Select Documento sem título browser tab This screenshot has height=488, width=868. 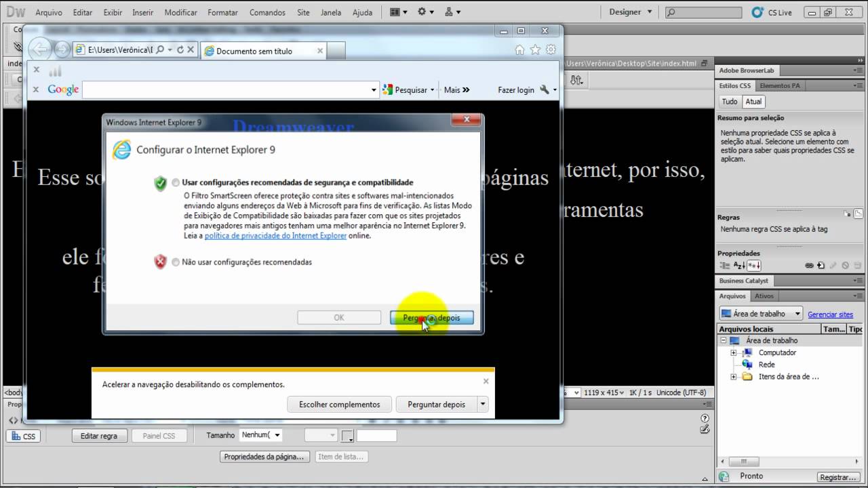(264, 51)
